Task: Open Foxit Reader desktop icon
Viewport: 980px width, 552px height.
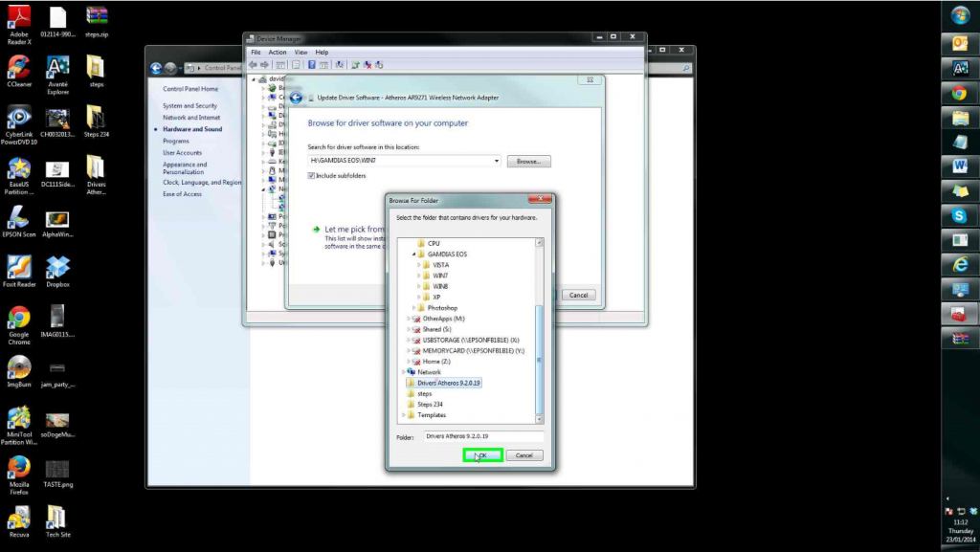Action: click(x=19, y=271)
